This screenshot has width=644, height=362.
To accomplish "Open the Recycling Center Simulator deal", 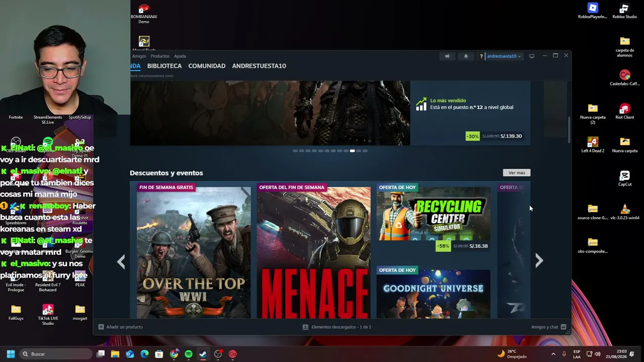I will tap(434, 217).
